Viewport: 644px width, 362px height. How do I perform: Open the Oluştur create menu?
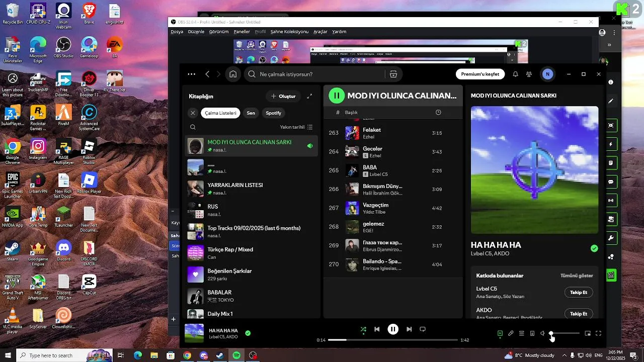pos(283,96)
